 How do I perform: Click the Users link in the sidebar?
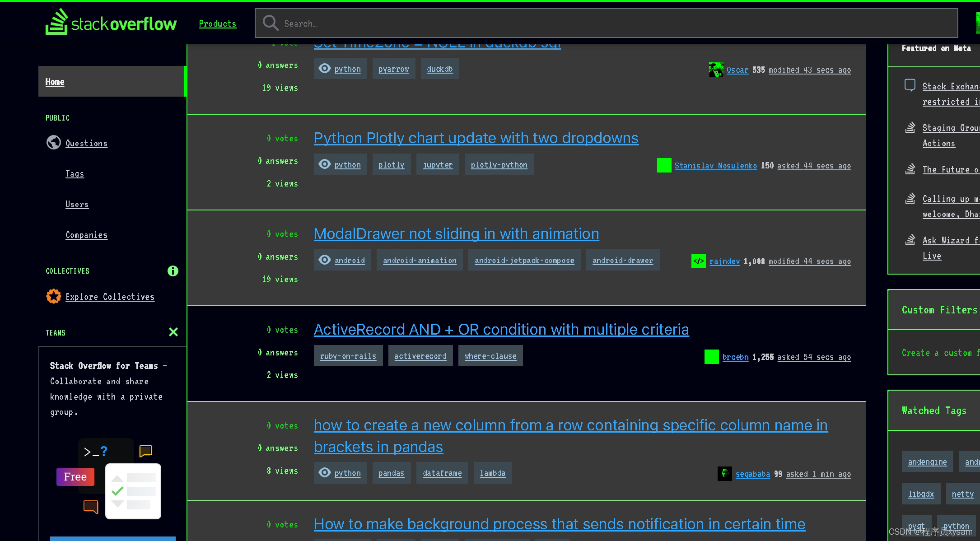pyautogui.click(x=76, y=204)
